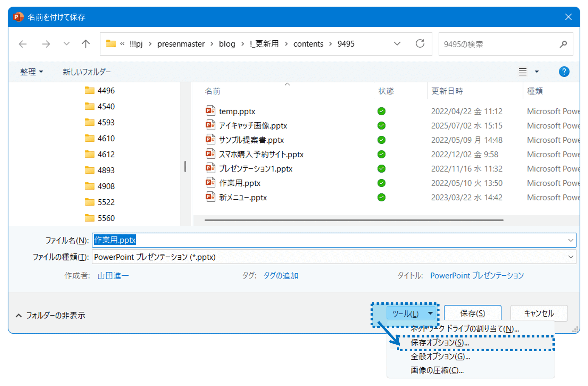The height and width of the screenshot is (386, 588).
Task: Collapse folders with フォルダーの非表示
Action: [x=51, y=315]
